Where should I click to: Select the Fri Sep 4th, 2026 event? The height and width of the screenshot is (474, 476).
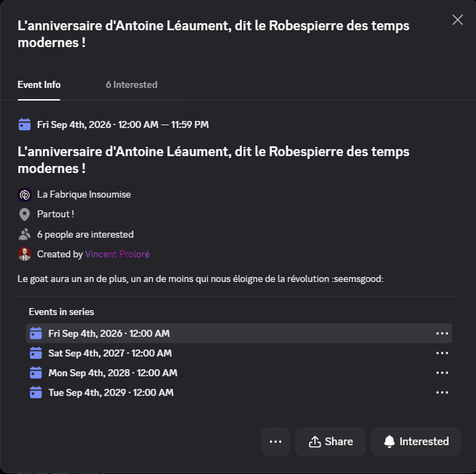point(109,333)
